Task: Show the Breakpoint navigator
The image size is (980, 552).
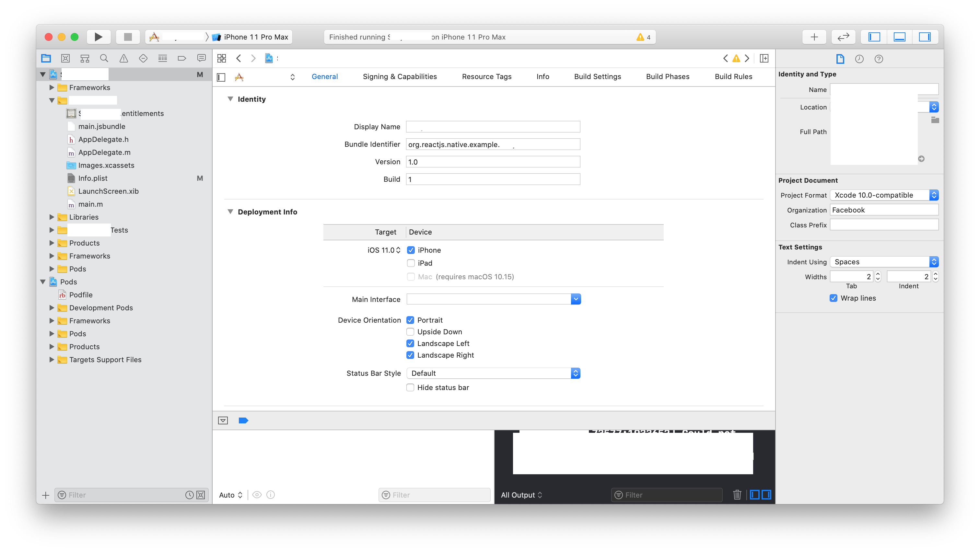Action: [182, 58]
